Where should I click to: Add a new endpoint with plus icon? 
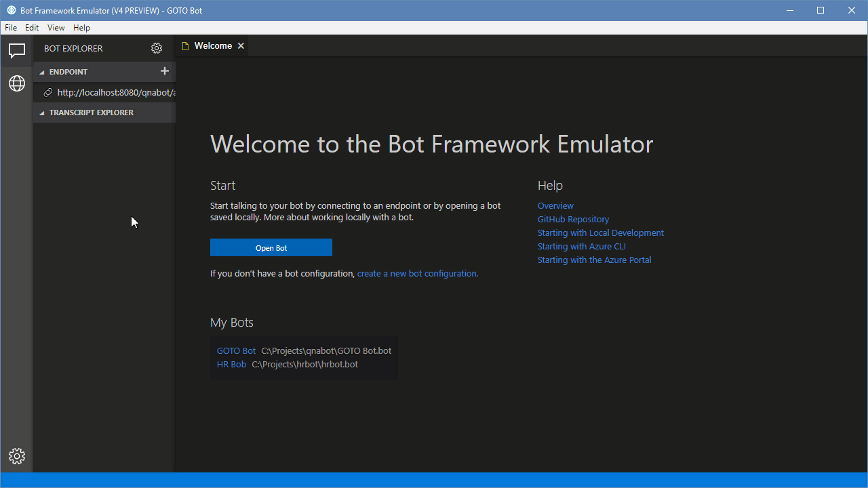tap(164, 71)
